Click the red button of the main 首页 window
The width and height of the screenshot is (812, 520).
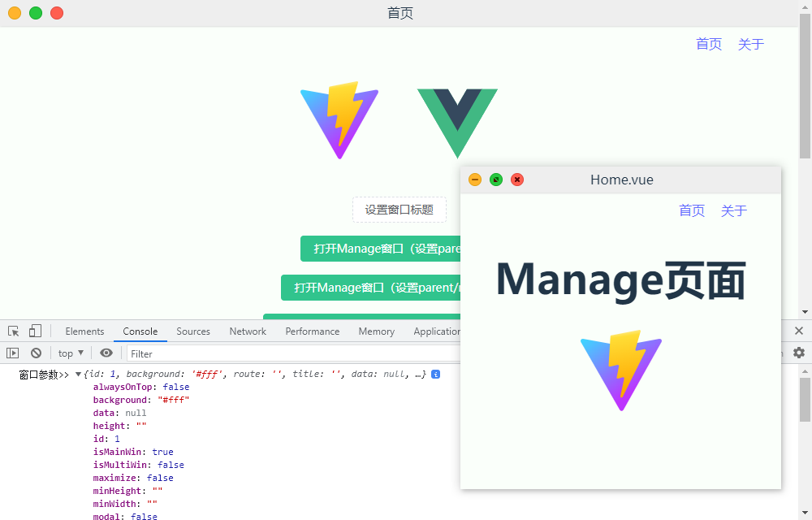pos(57,13)
